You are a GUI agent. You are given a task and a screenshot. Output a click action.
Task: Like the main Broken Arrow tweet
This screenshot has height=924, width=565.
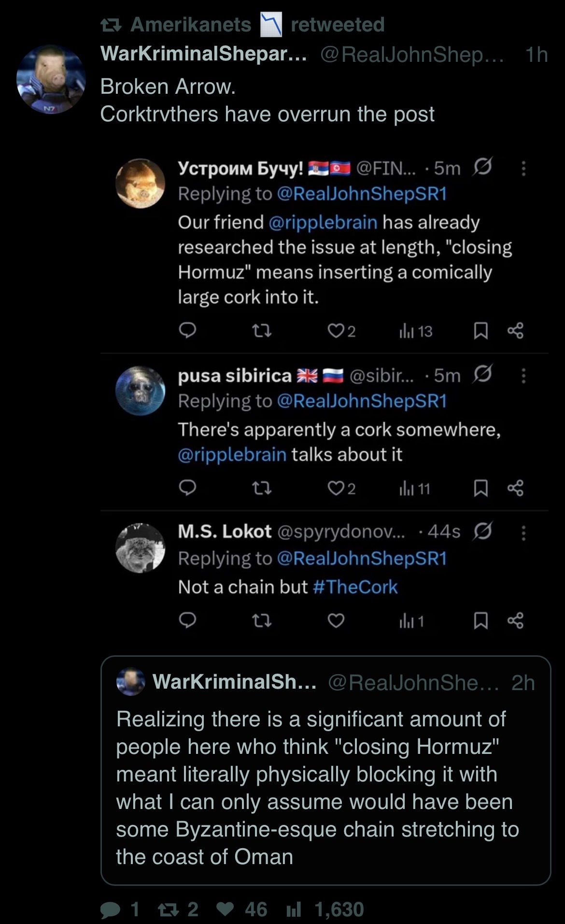pyautogui.click(x=225, y=910)
